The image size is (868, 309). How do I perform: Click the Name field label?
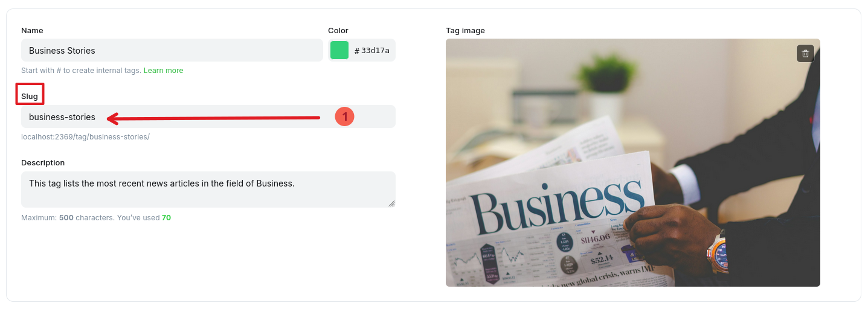point(32,31)
